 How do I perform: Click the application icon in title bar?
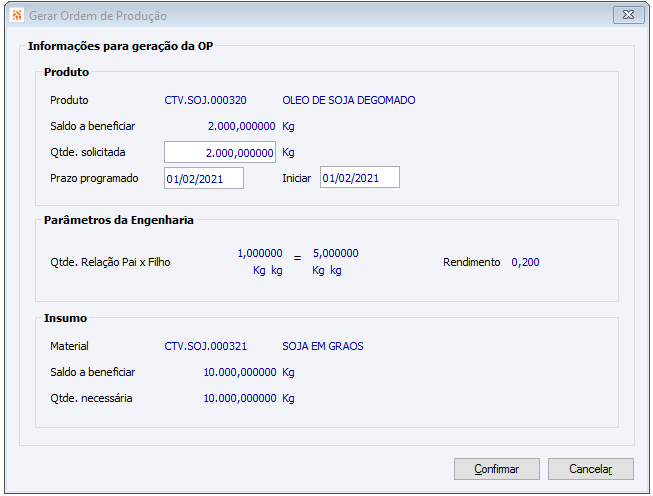pyautogui.click(x=17, y=15)
